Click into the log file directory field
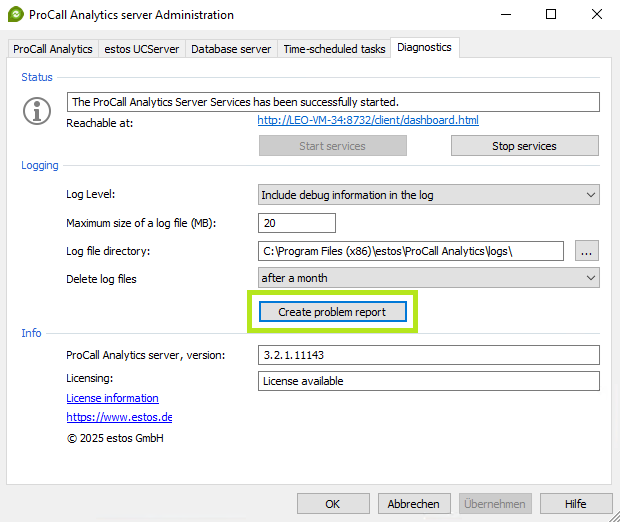 (x=410, y=252)
